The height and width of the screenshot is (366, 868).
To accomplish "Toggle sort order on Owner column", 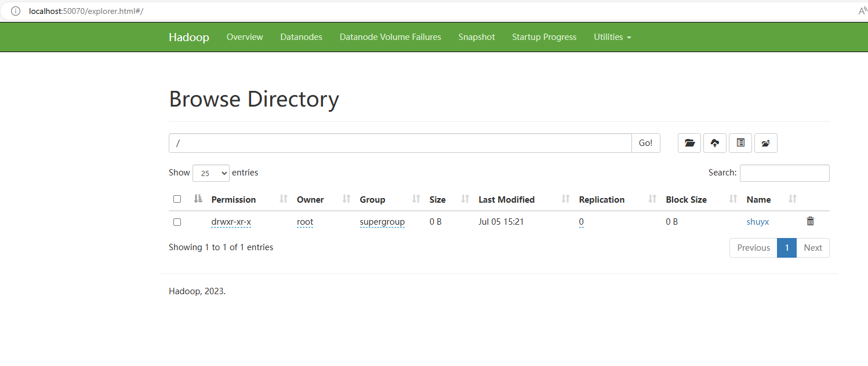I will (345, 199).
